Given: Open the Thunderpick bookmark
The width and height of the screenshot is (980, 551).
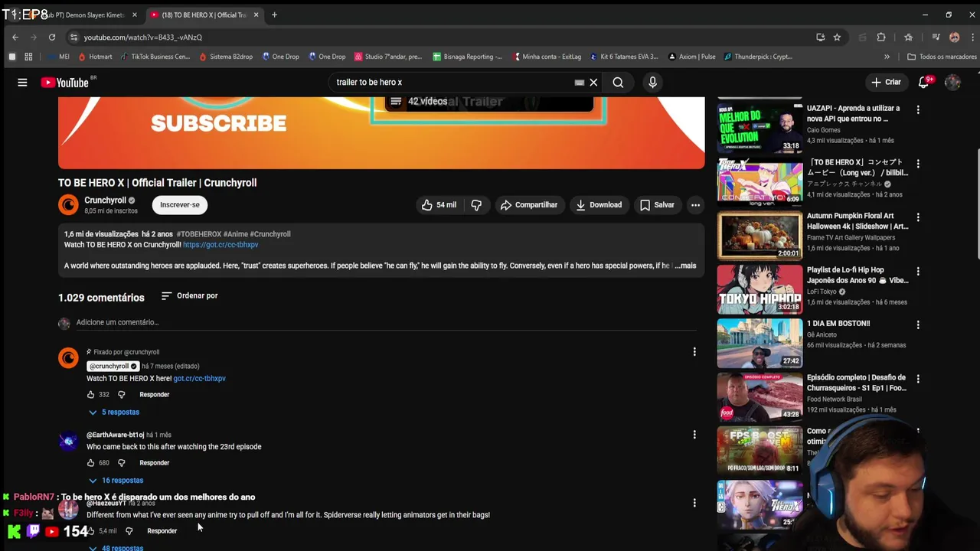Looking at the screenshot, I should tap(757, 57).
